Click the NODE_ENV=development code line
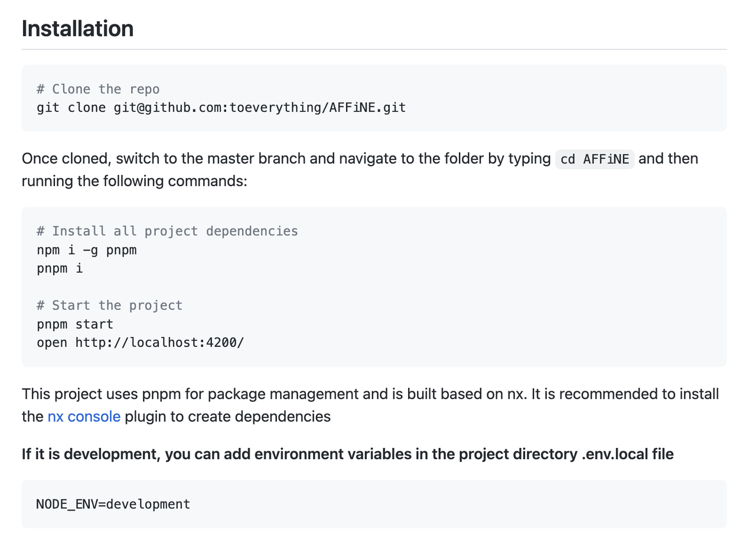The height and width of the screenshot is (549, 756). point(113,504)
